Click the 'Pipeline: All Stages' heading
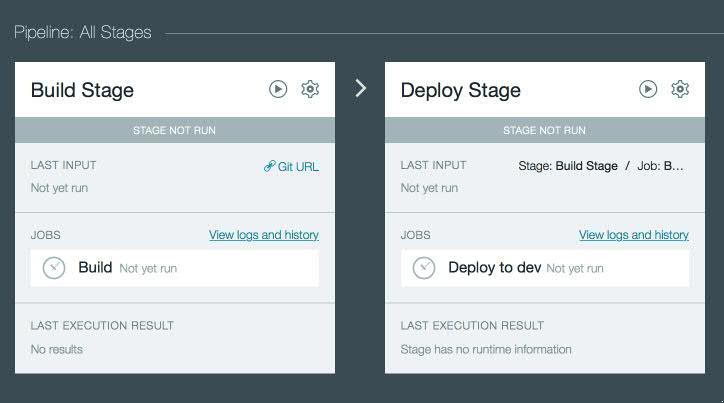The image size is (724, 403). [x=83, y=33]
